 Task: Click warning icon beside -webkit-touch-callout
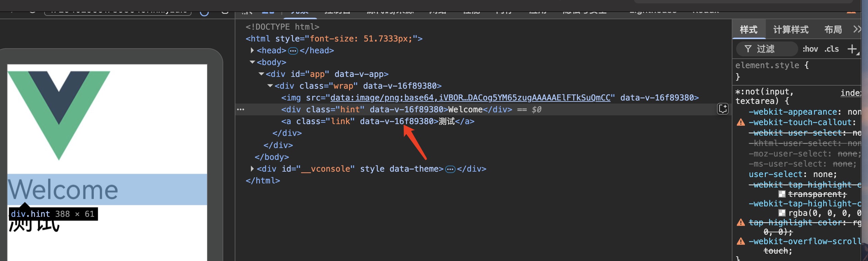[741, 122]
